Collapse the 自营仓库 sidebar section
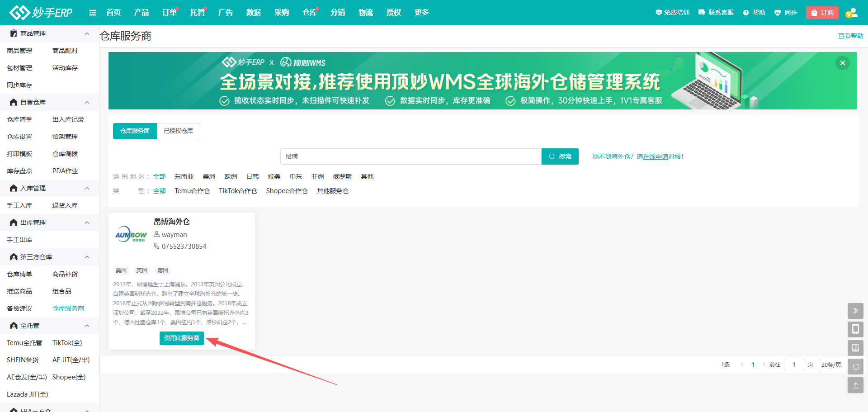Image resolution: width=868 pixels, height=412 pixels. click(x=87, y=102)
